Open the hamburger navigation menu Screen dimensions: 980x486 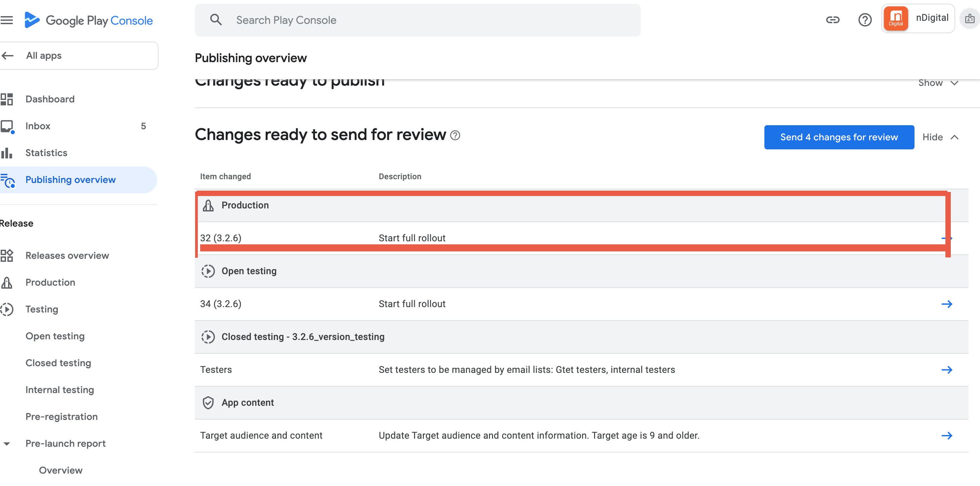[x=7, y=20]
